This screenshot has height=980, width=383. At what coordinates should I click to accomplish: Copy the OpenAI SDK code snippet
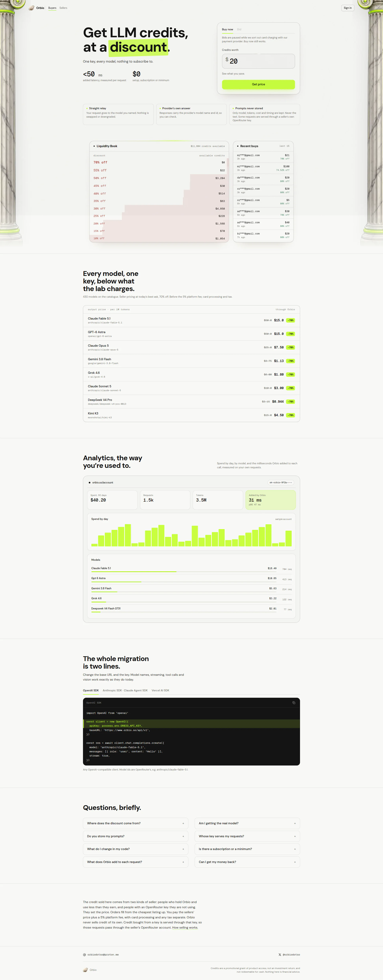tap(293, 703)
